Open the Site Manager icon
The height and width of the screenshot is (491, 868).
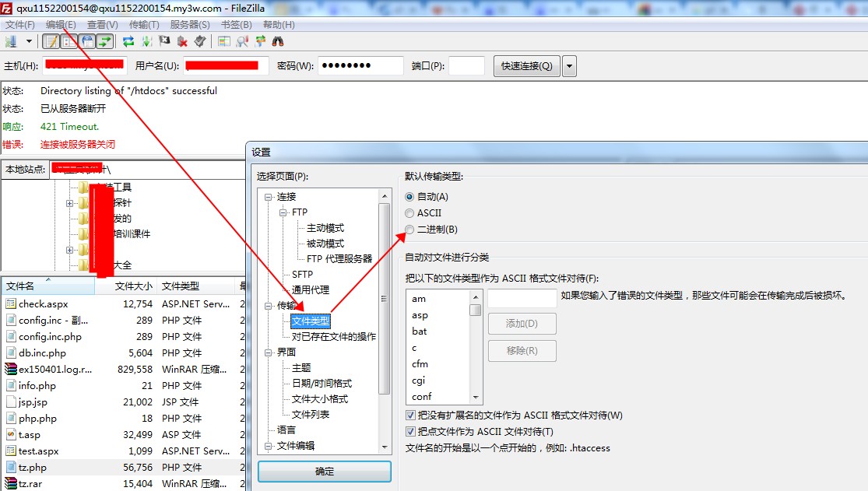pyautogui.click(x=11, y=41)
